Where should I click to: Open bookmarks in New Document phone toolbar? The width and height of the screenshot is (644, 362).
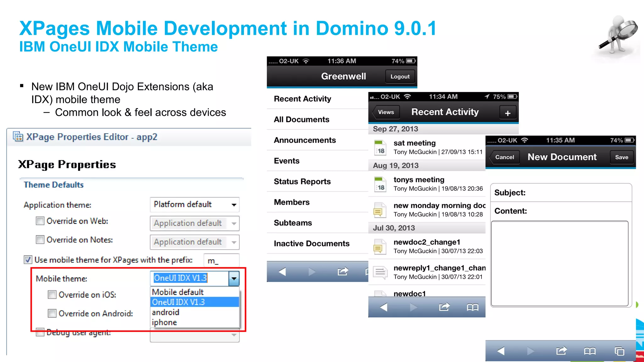tap(590, 351)
